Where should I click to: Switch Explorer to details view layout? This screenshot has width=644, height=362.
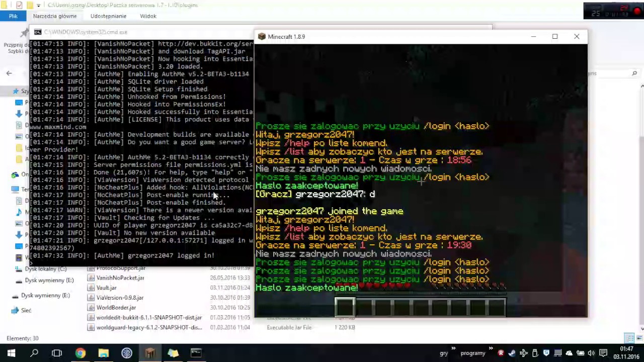pos(629,338)
